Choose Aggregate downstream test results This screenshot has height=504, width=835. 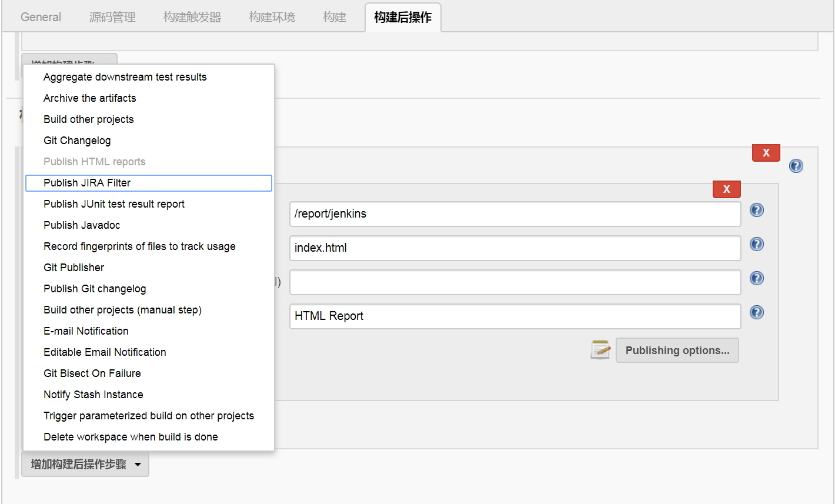[149, 77]
